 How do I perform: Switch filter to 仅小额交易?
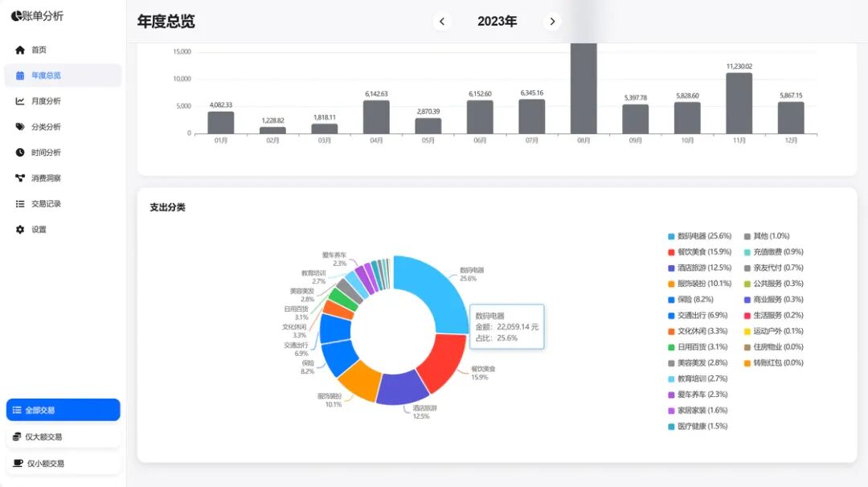point(63,463)
